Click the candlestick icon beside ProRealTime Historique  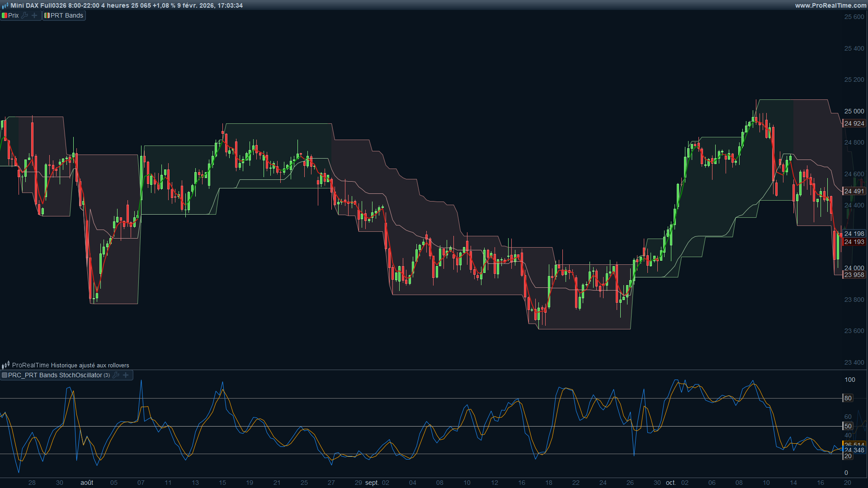[5, 365]
